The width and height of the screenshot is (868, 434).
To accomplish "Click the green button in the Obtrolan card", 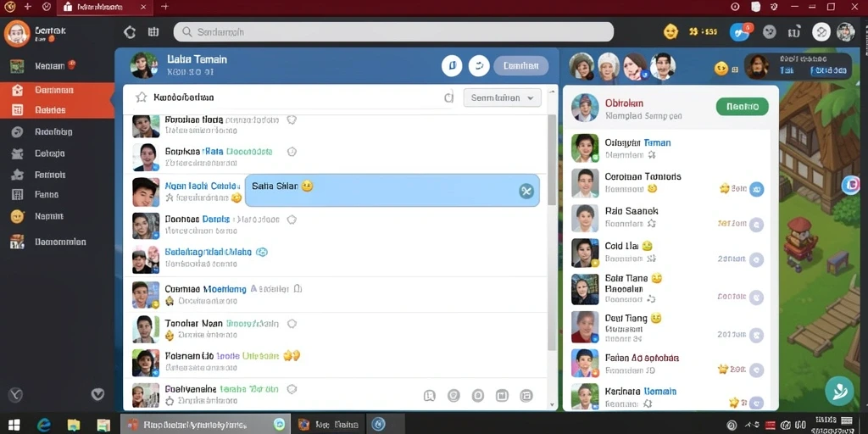I will tap(742, 106).
